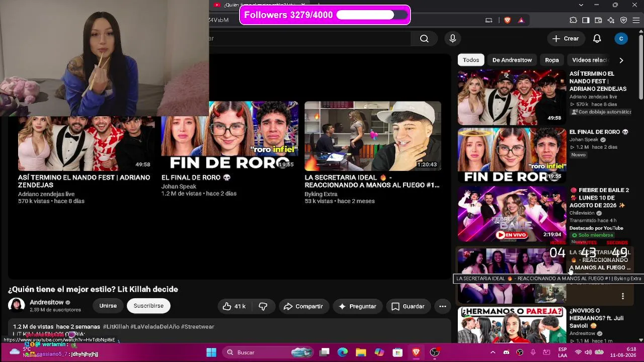Toggle the browser sidebar panel icon
This screenshot has width=644, height=362.
click(586, 20)
